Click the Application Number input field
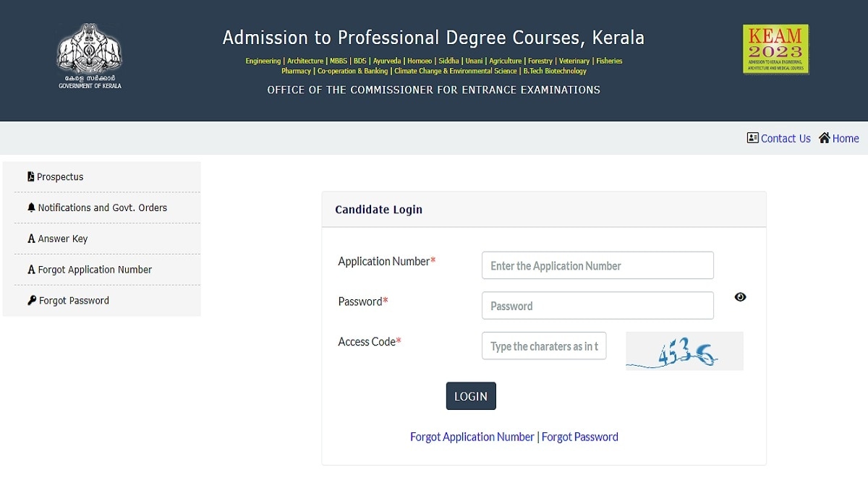 [x=597, y=265]
